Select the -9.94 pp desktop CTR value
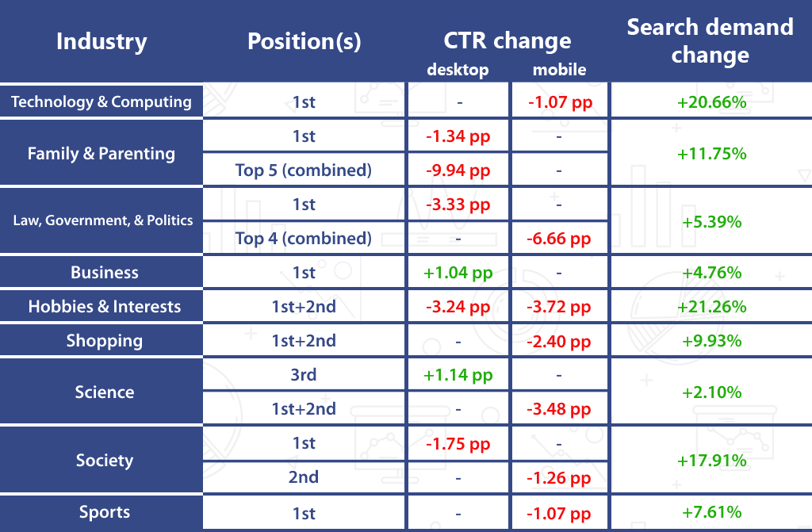Image resolution: width=812 pixels, height=532 pixels. pyautogui.click(x=458, y=170)
